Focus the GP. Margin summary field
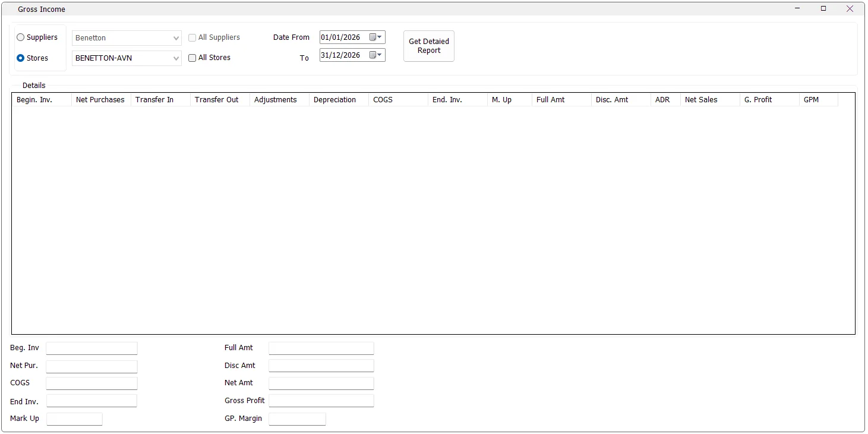The height and width of the screenshot is (434, 868). tap(298, 419)
